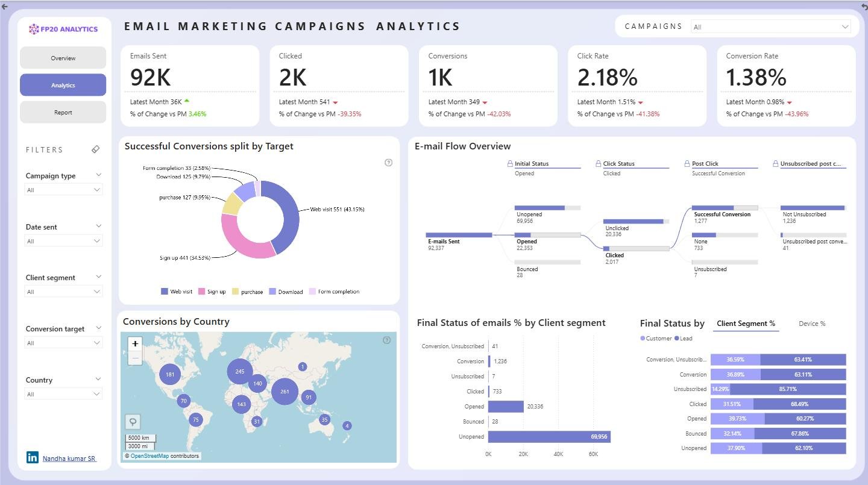This screenshot has width=868, height=485.
Task: Click the Customer legend dot
Action: point(643,339)
